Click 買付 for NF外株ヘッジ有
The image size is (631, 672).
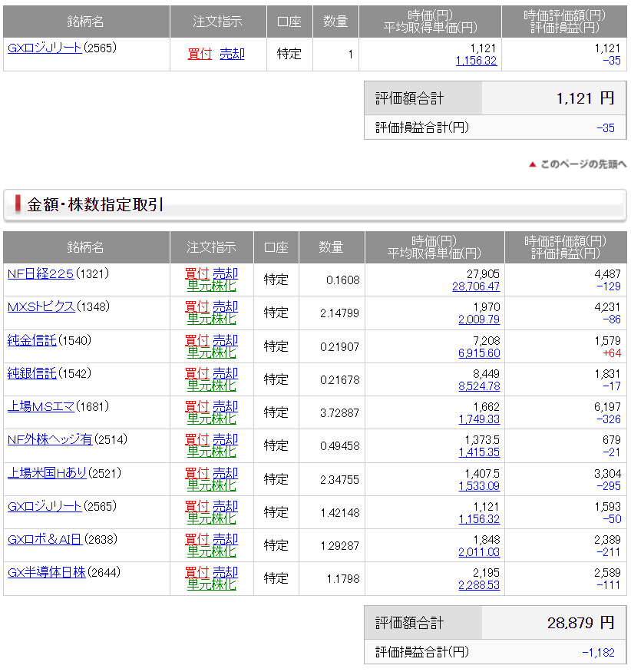click(x=197, y=439)
